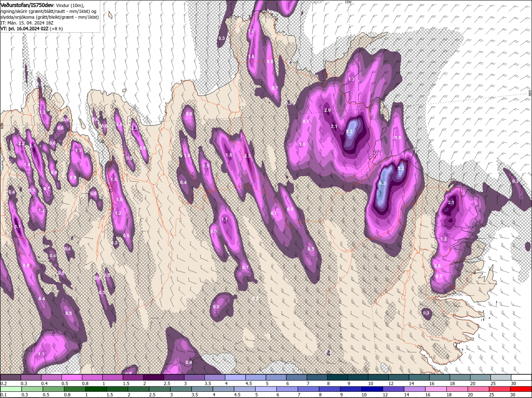
Task: Select lower legend swatch between 2.5 and 3
Action: [x=160, y=389]
